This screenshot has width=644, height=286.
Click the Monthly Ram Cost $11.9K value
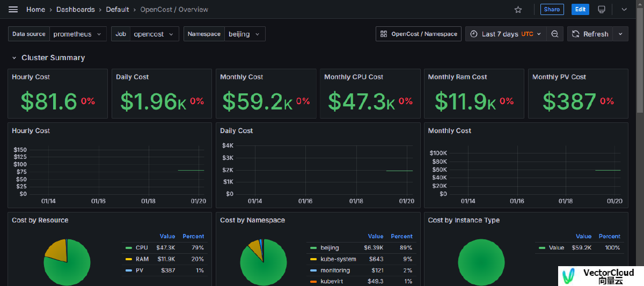pos(465,101)
